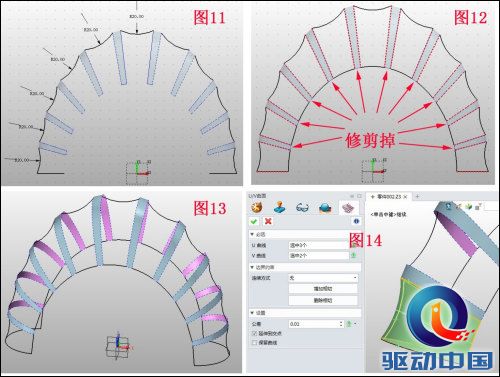The image size is (500, 377).
Task: Toggle the extend to intersection checkbox
Action: point(254,333)
